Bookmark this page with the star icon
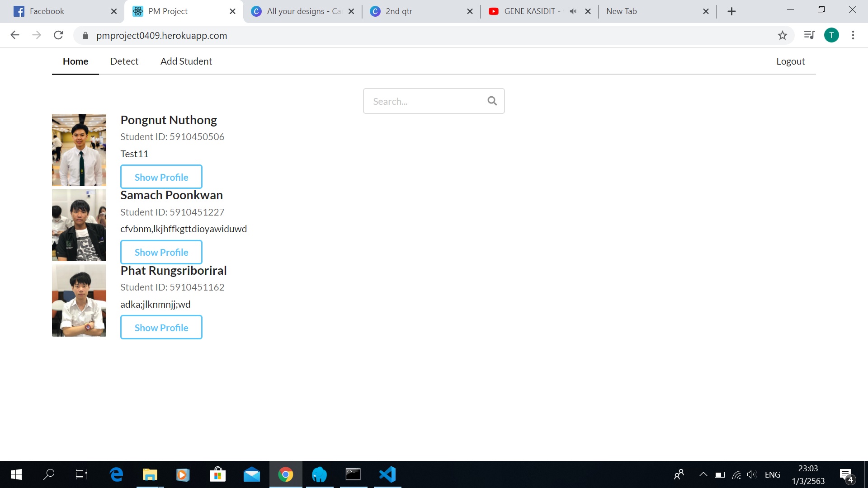The height and width of the screenshot is (488, 868). coord(783,35)
